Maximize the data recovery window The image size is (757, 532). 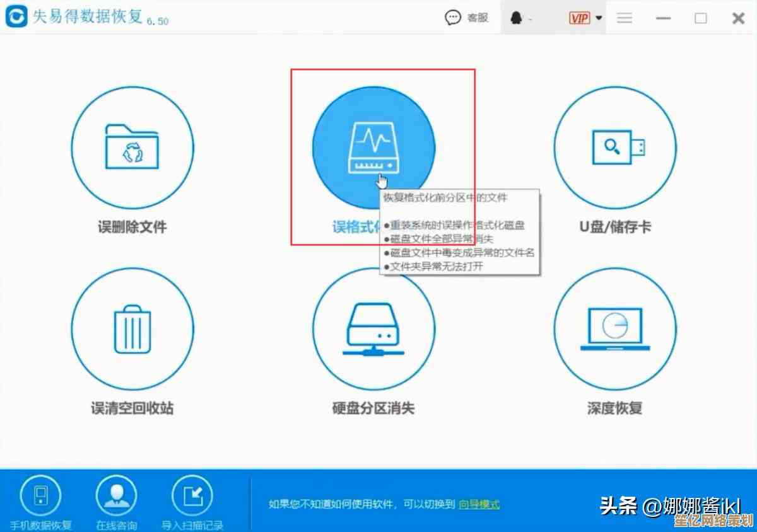coord(701,18)
